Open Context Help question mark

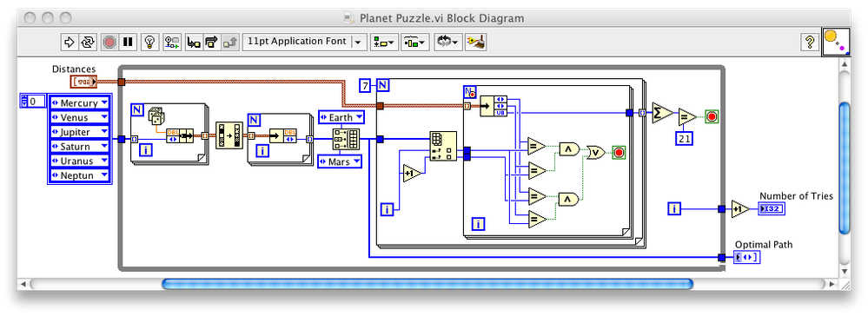pos(809,42)
